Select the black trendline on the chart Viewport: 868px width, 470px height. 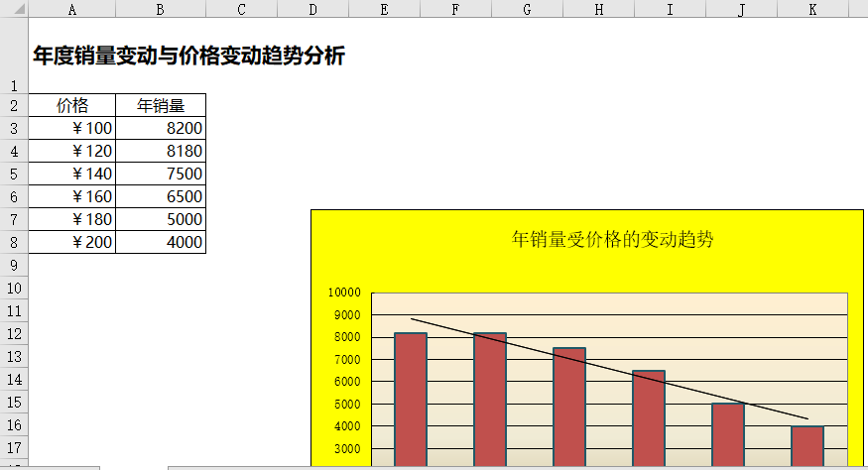click(609, 369)
